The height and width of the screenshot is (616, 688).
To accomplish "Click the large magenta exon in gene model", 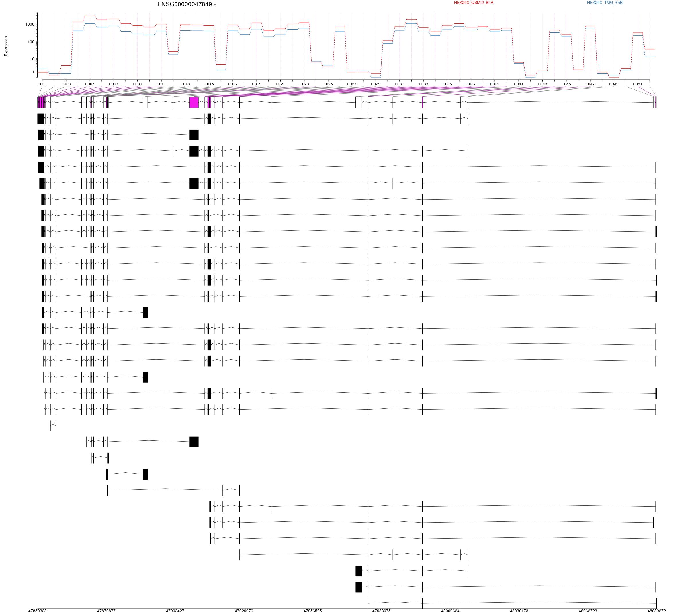I will pyautogui.click(x=194, y=103).
